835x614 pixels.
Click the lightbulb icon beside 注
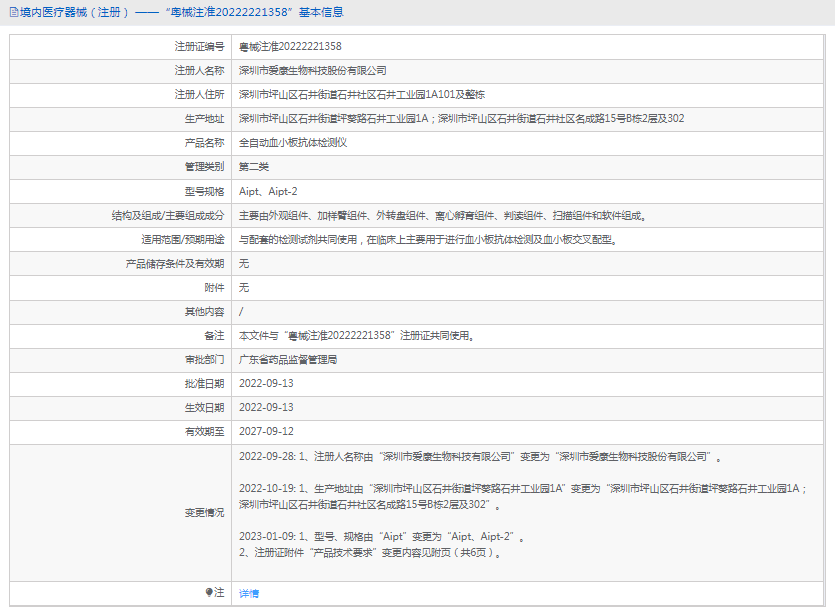[209, 593]
